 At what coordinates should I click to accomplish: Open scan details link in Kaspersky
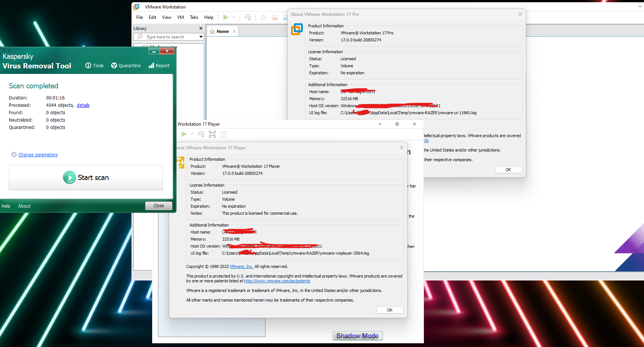coord(83,105)
